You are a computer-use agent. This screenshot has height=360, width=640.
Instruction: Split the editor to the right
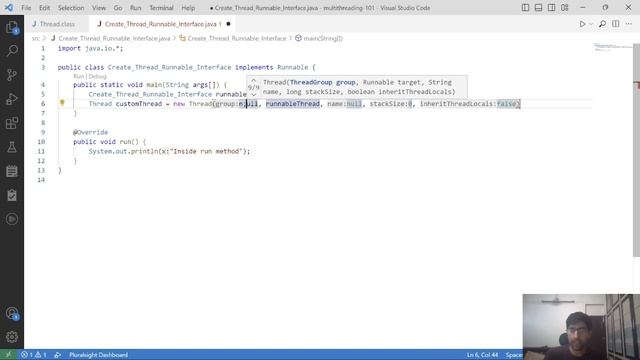click(616, 24)
